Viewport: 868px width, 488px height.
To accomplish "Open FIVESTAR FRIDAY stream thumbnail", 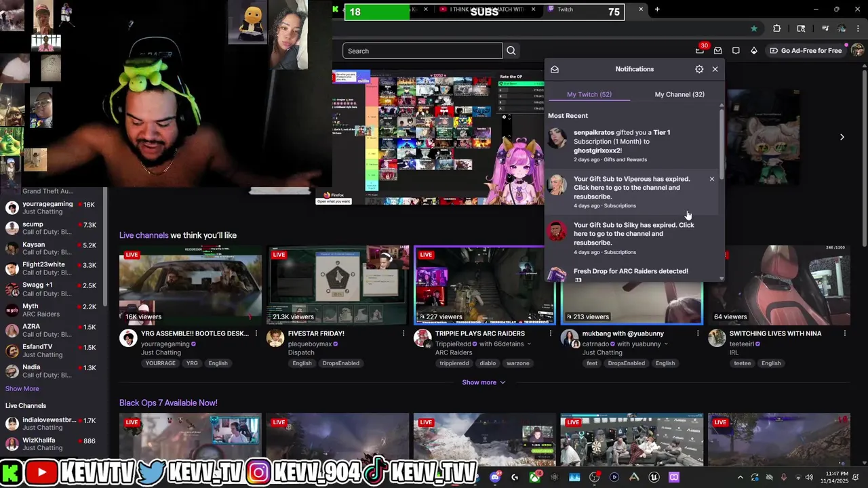I will point(338,285).
